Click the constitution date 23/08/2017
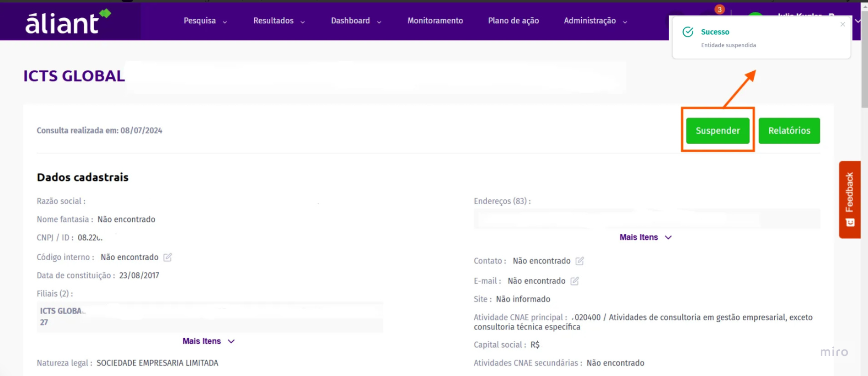 [x=139, y=275]
